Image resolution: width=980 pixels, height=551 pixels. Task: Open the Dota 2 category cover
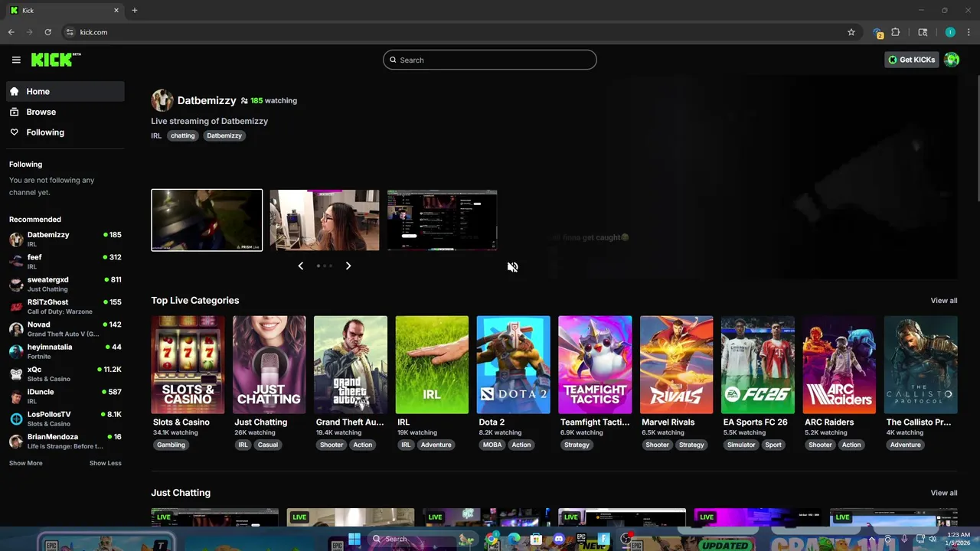click(513, 365)
